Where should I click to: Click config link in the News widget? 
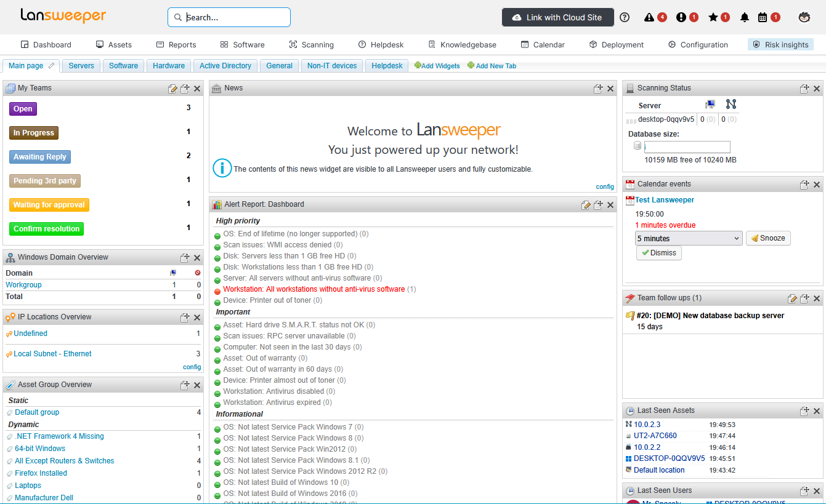[x=605, y=186]
